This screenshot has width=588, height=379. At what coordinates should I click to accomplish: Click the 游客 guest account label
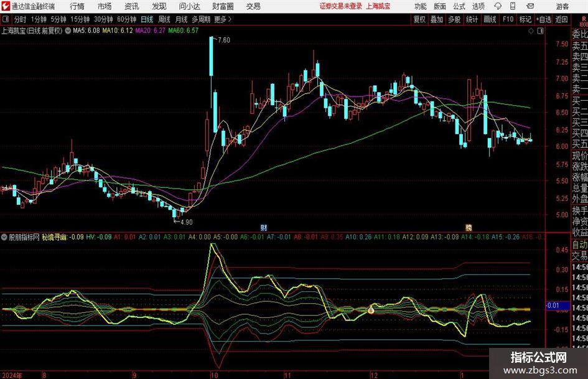coord(562,6)
